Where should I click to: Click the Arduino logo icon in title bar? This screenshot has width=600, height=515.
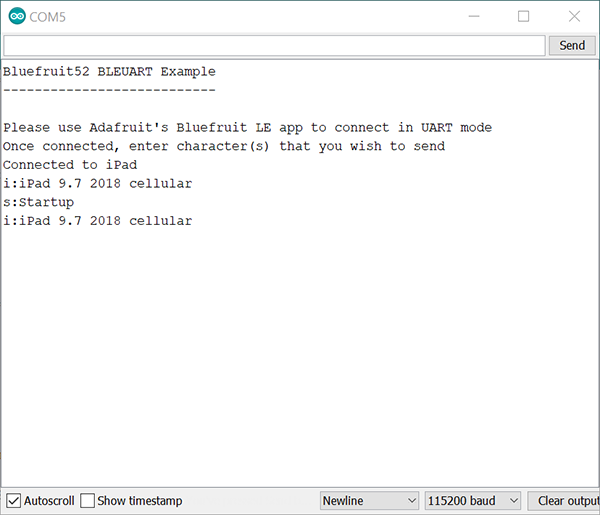point(17,16)
